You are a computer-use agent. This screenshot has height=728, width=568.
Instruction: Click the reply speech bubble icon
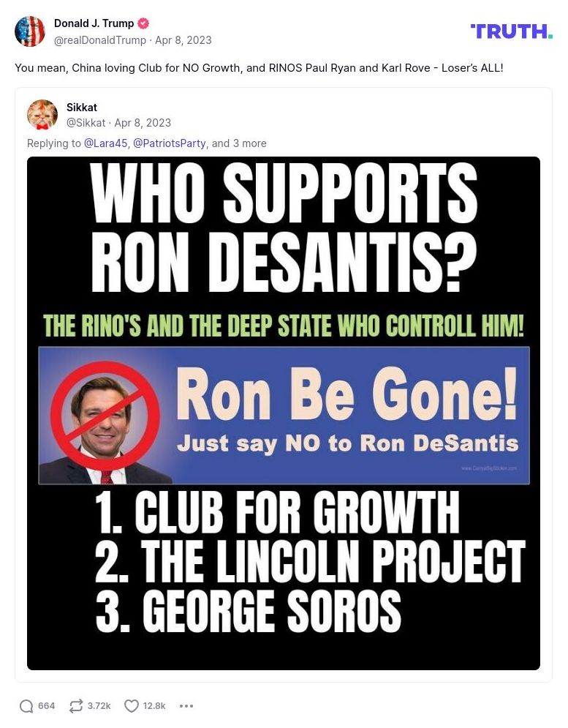pos(27,706)
